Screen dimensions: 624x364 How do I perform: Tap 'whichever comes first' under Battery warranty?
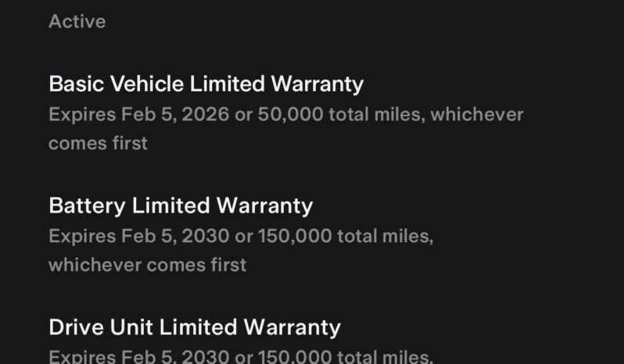147,265
